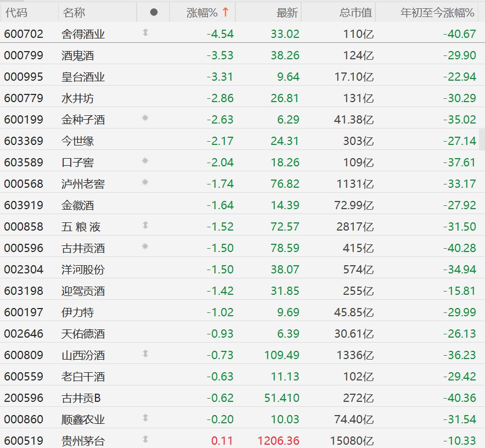The image size is (485, 448).
Task: Select stock code 600199
Action: pyautogui.click(x=24, y=119)
